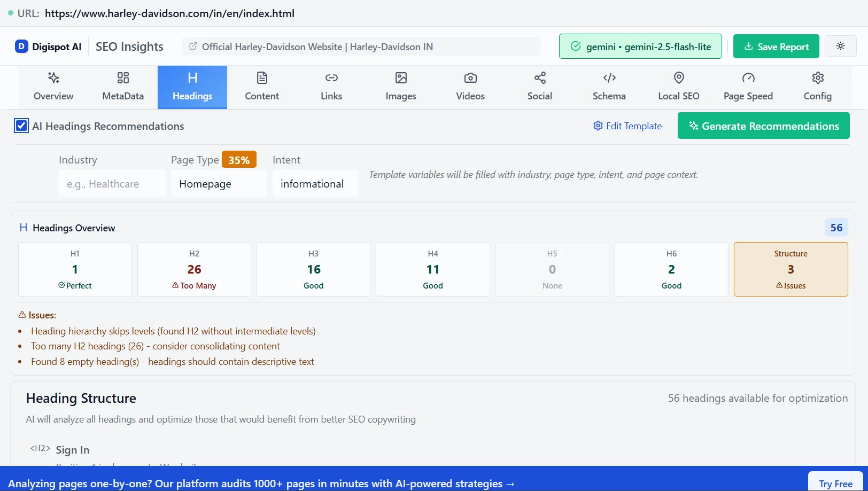The width and height of the screenshot is (868, 491).
Task: Click 'Found 8 empty heading(s)' issue
Action: pyautogui.click(x=173, y=361)
